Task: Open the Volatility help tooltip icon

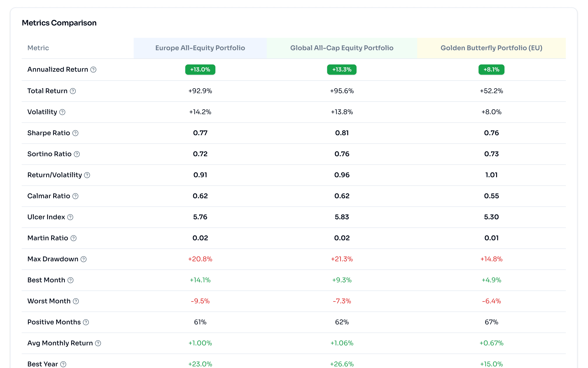Action: tap(63, 112)
